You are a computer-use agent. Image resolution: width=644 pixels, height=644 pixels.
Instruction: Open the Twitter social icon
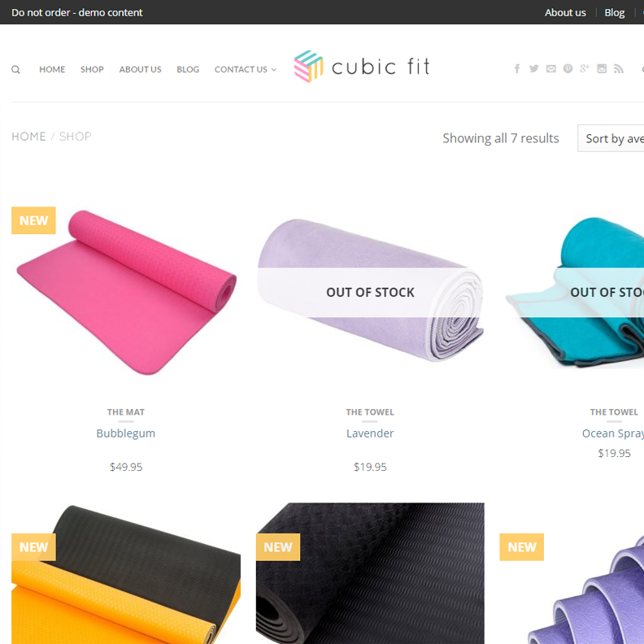[x=533, y=68]
